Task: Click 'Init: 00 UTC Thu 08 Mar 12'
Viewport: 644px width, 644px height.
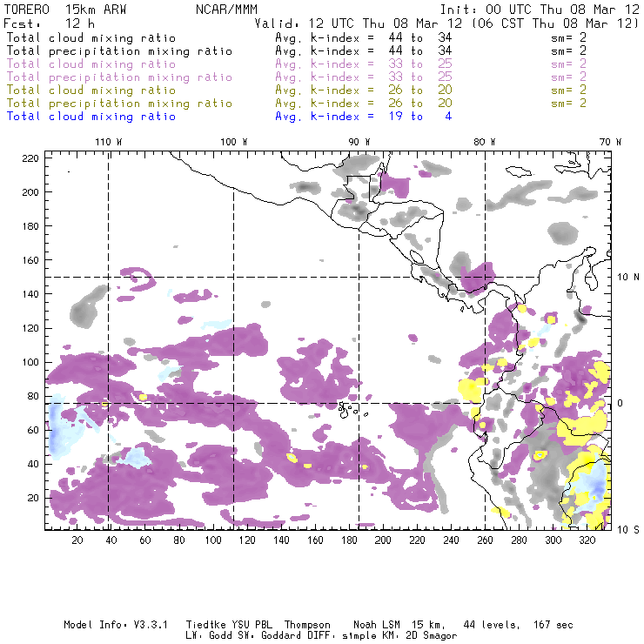Action: (x=540, y=10)
